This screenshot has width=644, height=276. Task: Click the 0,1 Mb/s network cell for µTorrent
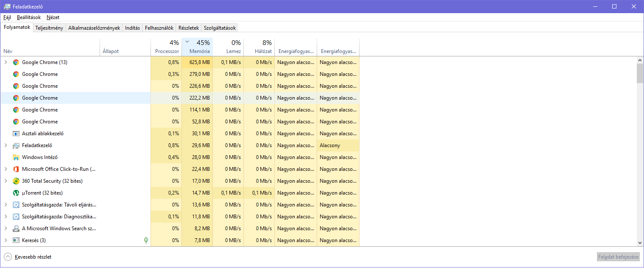click(259, 193)
